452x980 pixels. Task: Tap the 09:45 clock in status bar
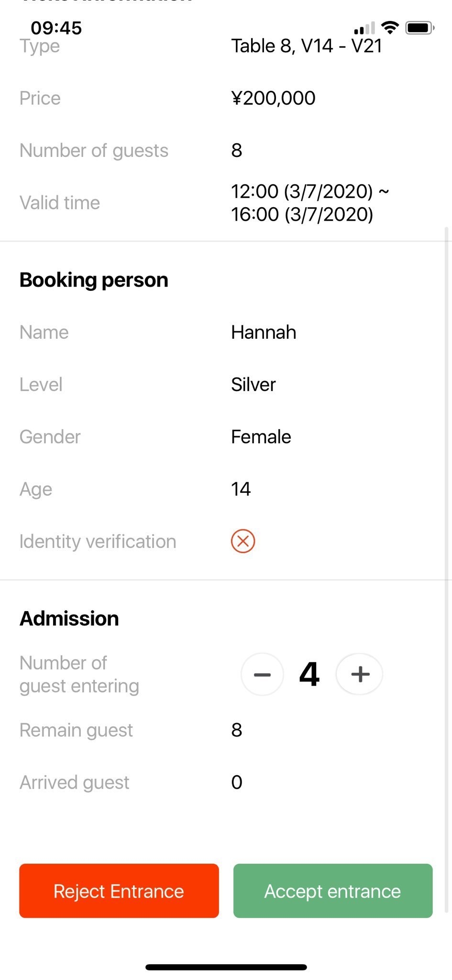(56, 28)
